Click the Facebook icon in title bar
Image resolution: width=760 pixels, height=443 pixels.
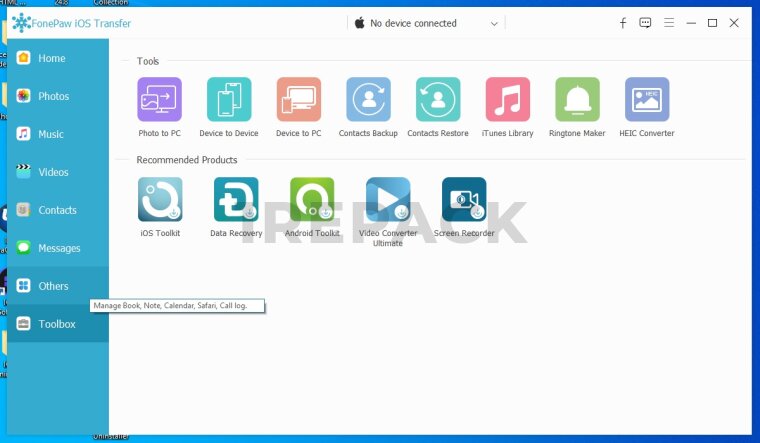tap(623, 23)
